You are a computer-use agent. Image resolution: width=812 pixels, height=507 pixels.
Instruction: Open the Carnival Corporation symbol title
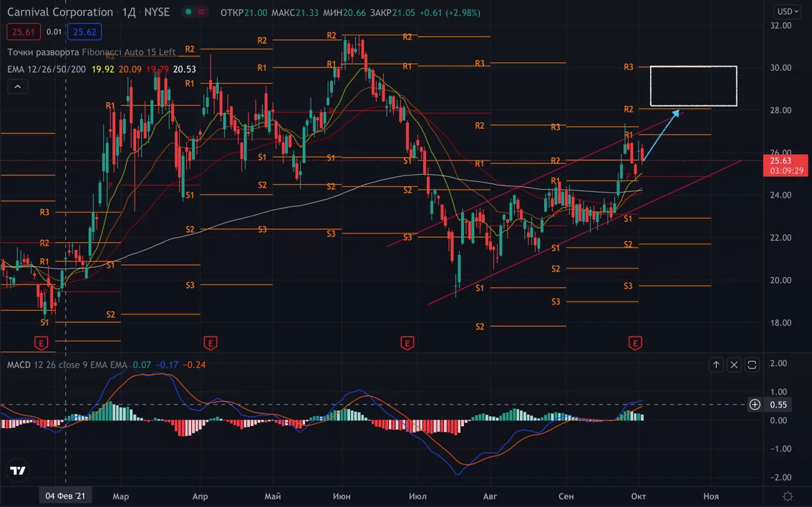(60, 12)
